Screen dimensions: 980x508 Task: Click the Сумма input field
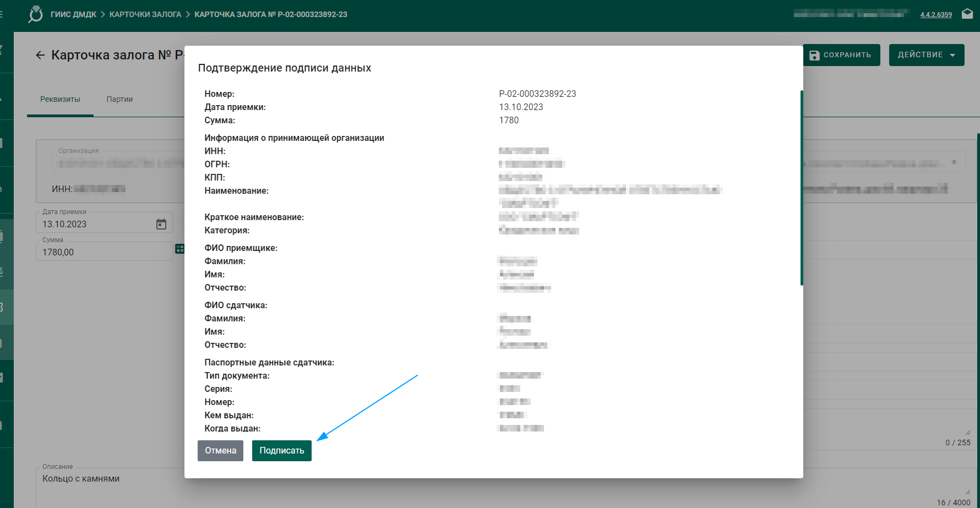click(x=105, y=252)
